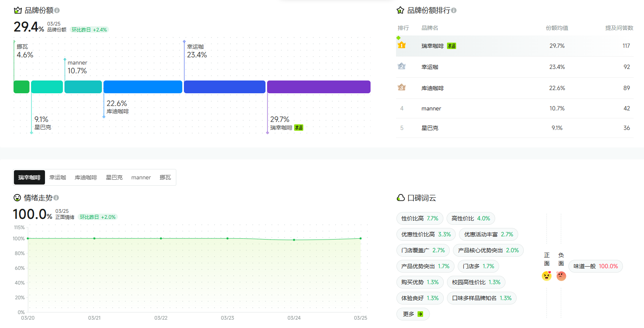Open the 挪瓦 brand tab

point(165,177)
